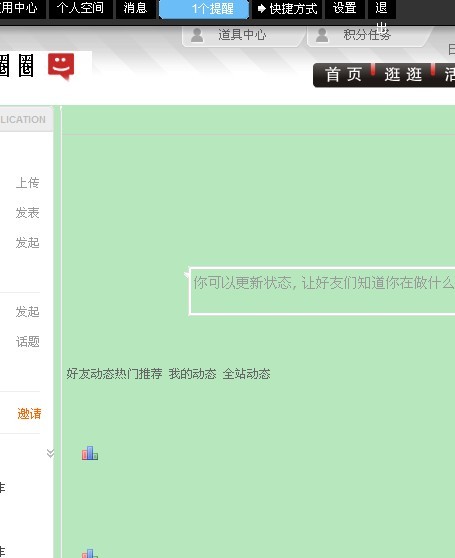Open 消息 messages in top bar
Screen dimensions: 455x558
tap(135, 8)
